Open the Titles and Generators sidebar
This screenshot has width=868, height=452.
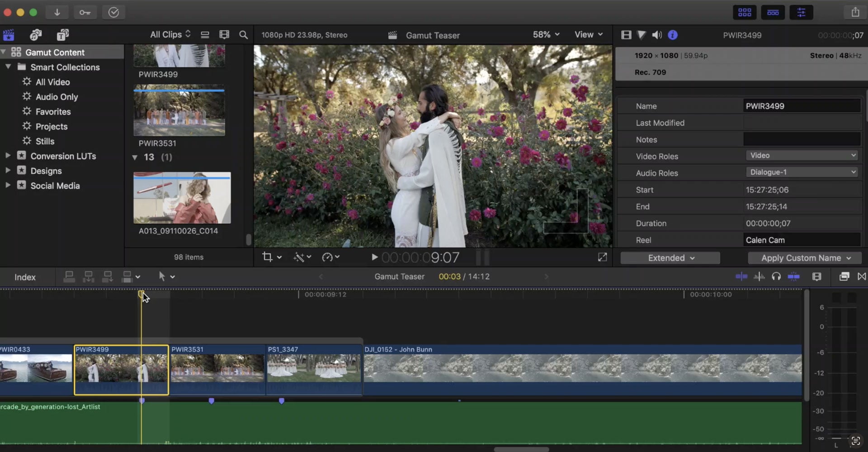click(63, 35)
